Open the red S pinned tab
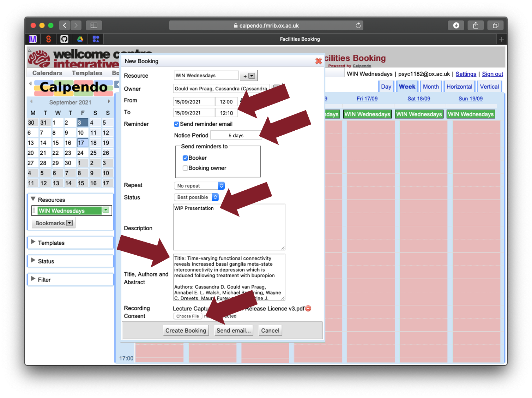This screenshot has width=532, height=398. click(x=49, y=39)
